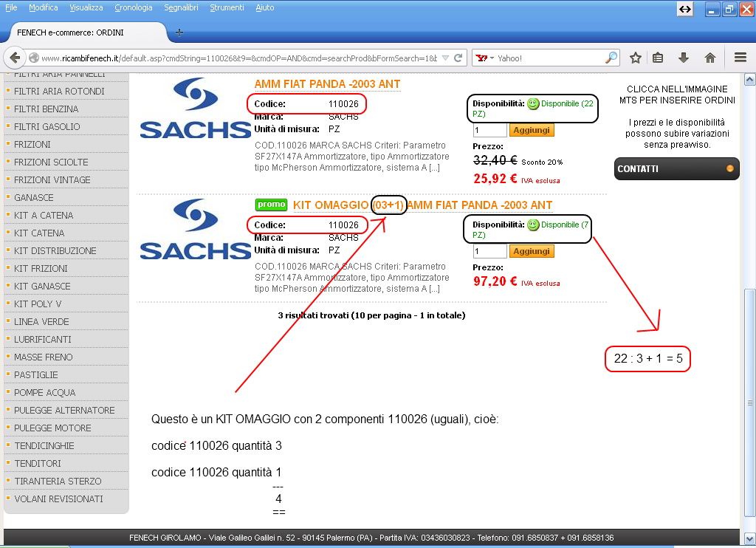Open FRIZIONI VINTAGE category
The width and height of the screenshot is (756, 548).
[52, 180]
